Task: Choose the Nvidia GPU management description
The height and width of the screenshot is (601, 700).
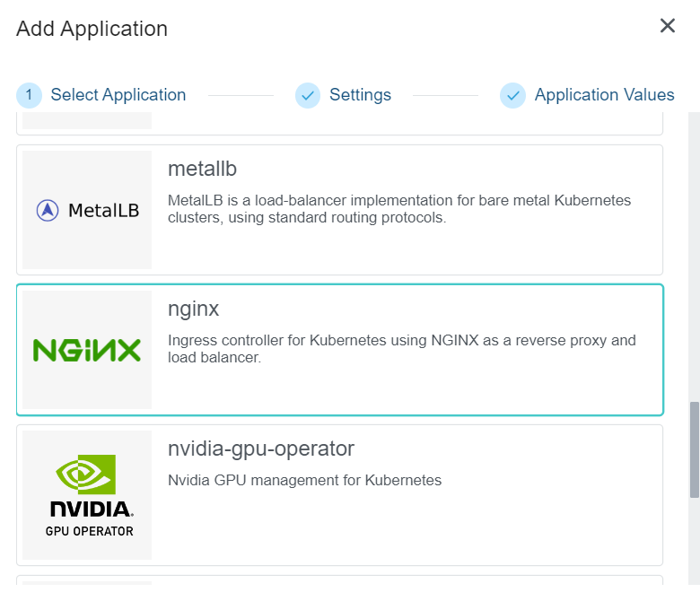Action: [x=304, y=481]
